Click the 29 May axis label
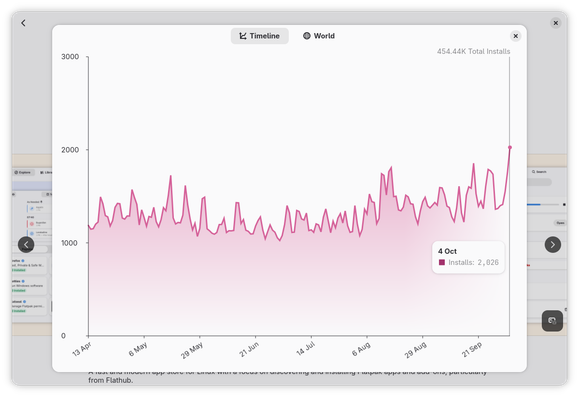Image resolution: width=579 pixels, height=397 pixels. click(x=192, y=350)
